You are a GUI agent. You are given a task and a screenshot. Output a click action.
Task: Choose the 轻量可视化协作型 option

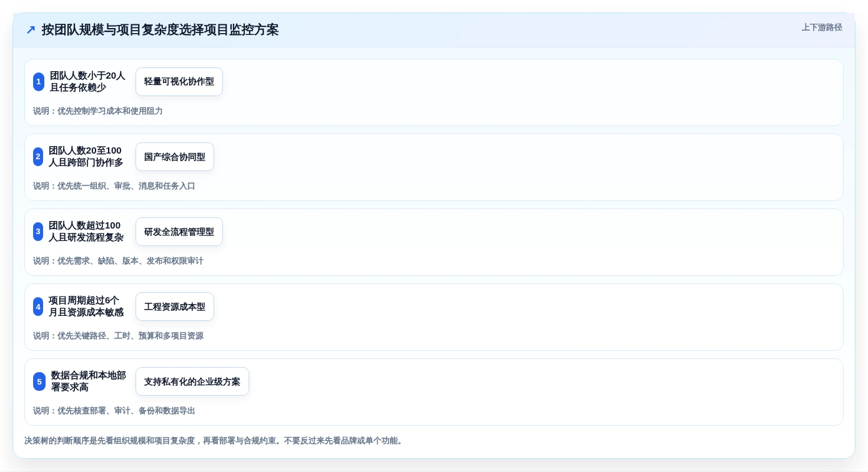tap(179, 82)
